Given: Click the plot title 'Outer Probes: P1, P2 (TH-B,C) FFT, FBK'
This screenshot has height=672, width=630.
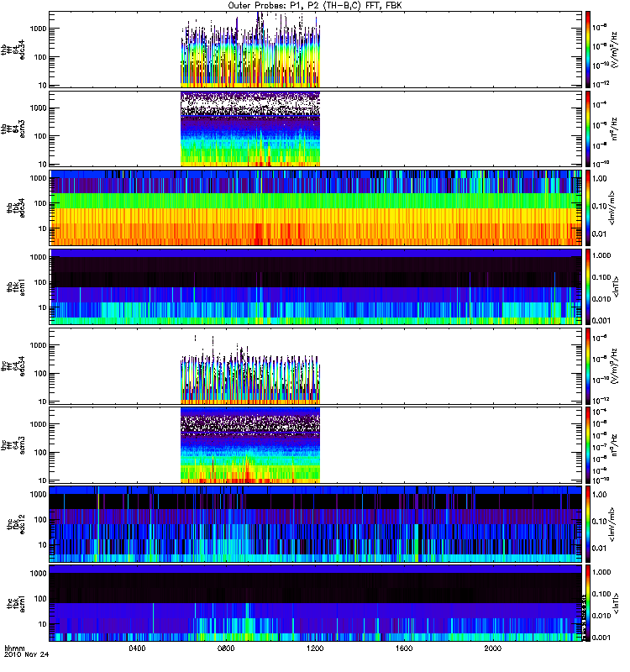Looking at the screenshot, I should [x=315, y=6].
